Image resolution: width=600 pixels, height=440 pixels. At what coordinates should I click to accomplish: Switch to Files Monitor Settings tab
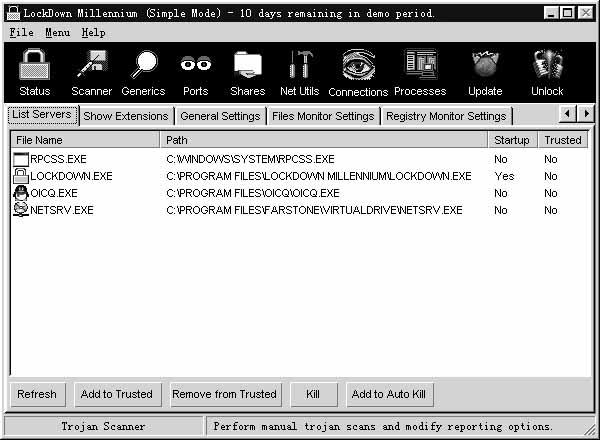click(x=323, y=116)
